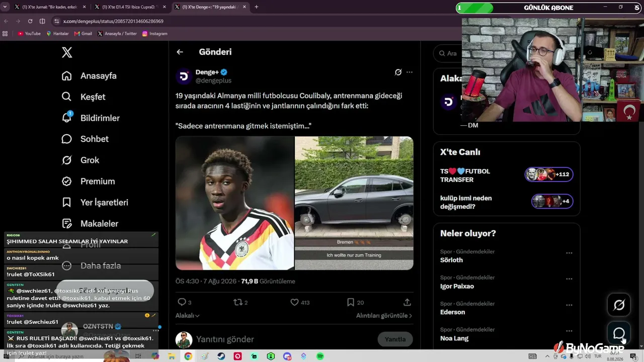This screenshot has width=644, height=362.
Task: Share the post via share icon
Action: coord(407,302)
